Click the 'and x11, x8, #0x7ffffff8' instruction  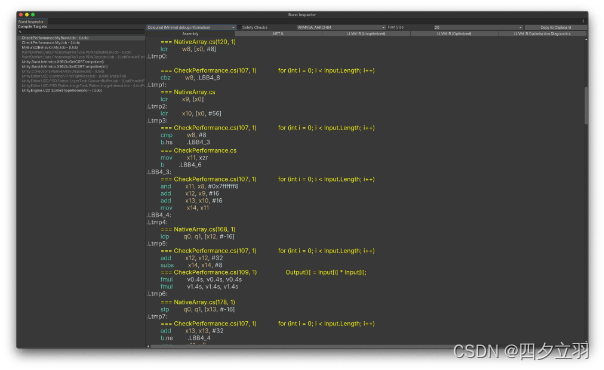(x=199, y=186)
